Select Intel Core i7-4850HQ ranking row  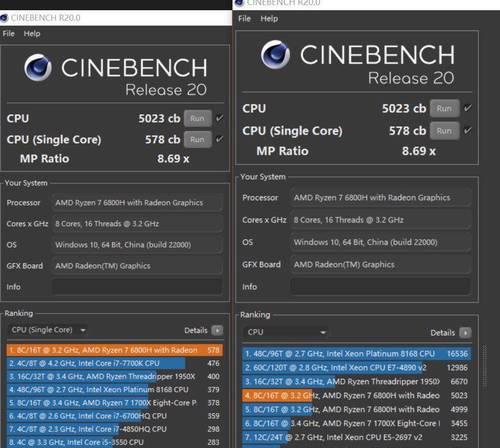(115, 429)
